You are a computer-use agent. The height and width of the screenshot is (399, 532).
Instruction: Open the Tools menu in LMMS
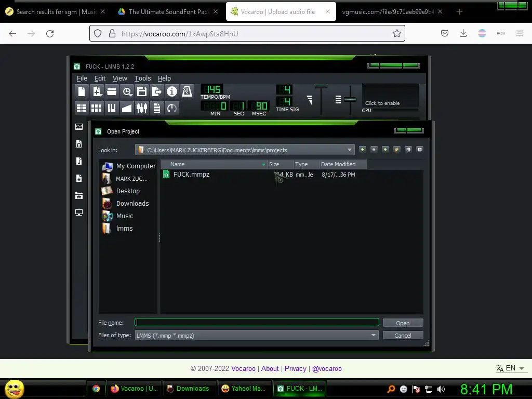tap(142, 78)
